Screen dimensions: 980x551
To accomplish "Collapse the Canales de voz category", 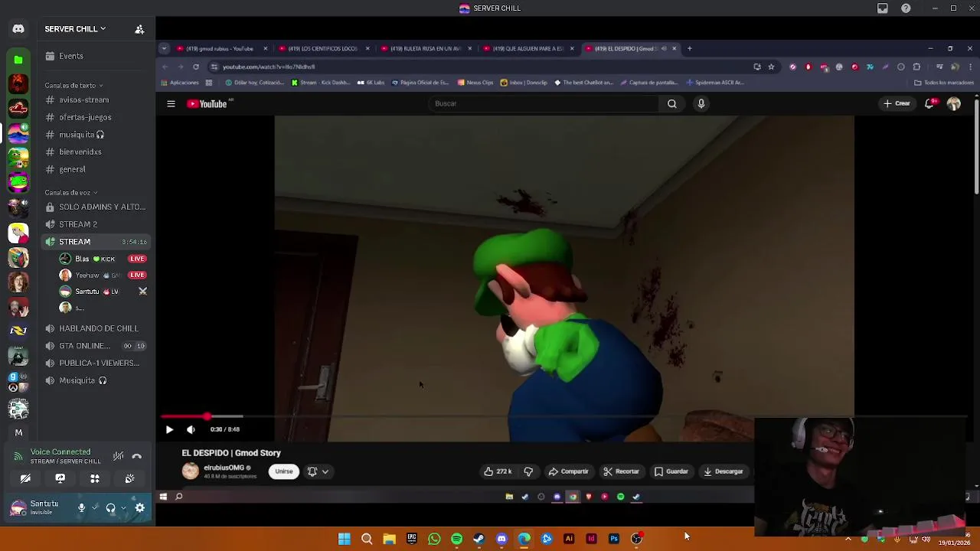I will point(71,193).
